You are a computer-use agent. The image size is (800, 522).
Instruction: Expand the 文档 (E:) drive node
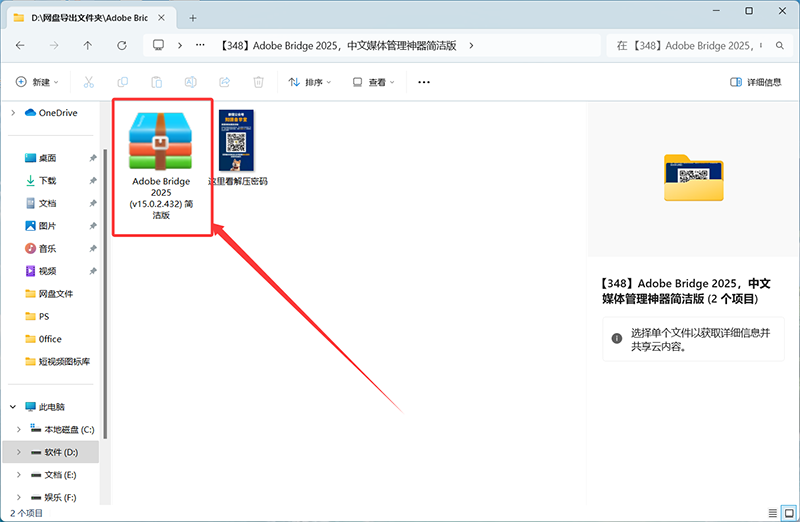coord(19,475)
